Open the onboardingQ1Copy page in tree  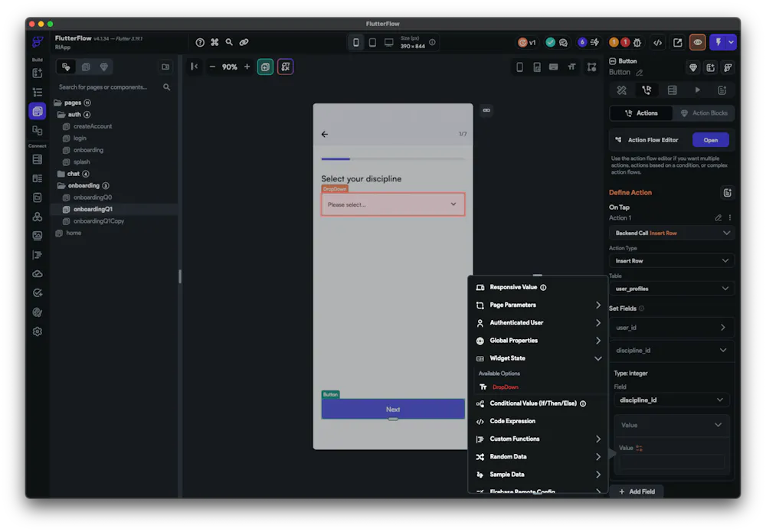(99, 221)
